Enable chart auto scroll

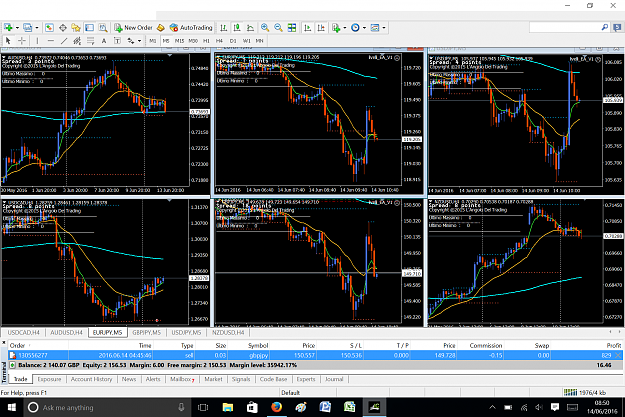307,28
